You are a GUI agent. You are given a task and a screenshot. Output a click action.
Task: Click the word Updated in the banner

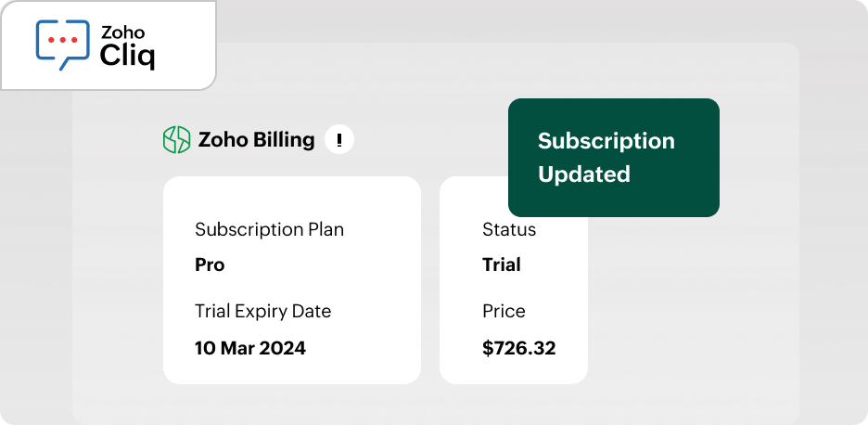[583, 174]
